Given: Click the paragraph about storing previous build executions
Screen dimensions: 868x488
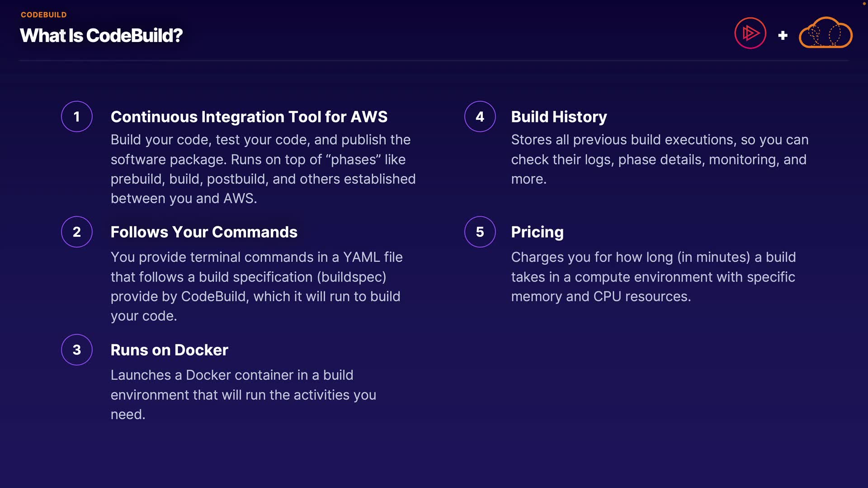Looking at the screenshot, I should tap(660, 159).
